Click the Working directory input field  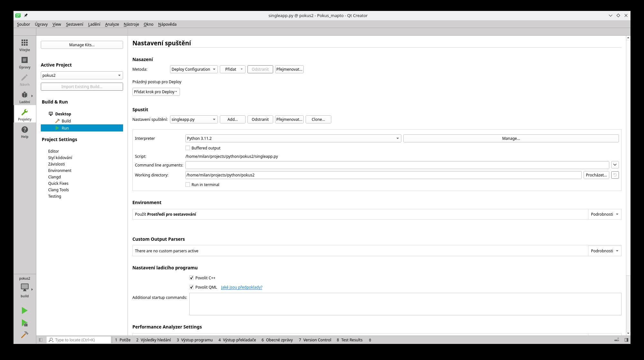(383, 175)
